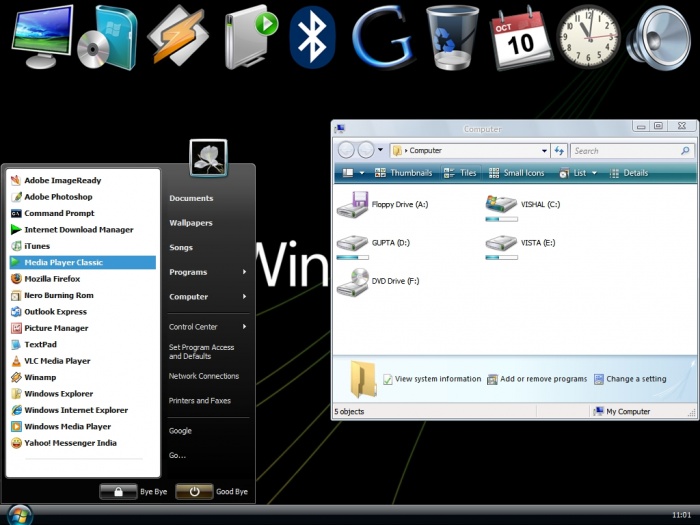Click the Windows start orb
Image resolution: width=700 pixels, height=525 pixels.
[x=19, y=515]
